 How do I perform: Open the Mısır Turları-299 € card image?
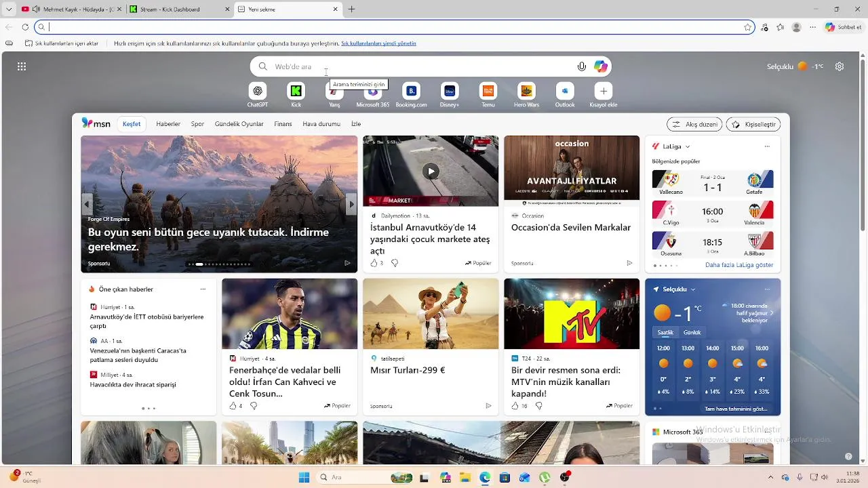(x=431, y=314)
